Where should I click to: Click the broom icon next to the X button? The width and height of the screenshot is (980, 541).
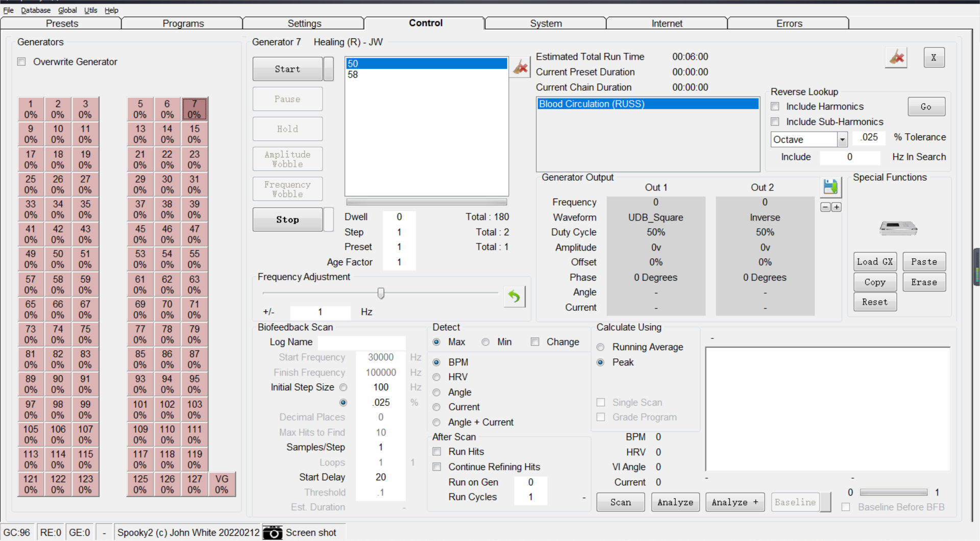click(x=896, y=58)
